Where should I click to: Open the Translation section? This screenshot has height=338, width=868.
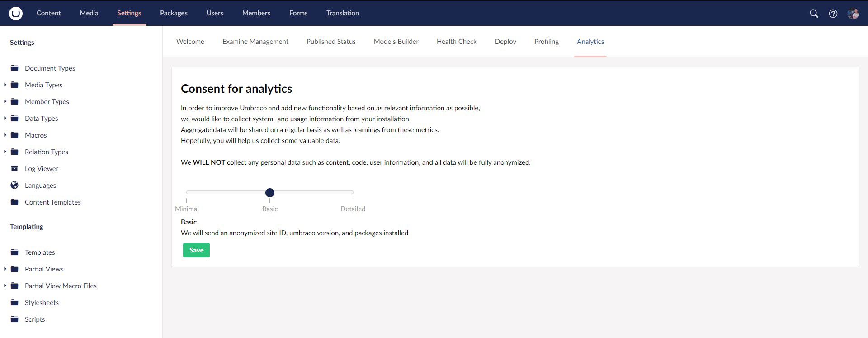point(343,13)
